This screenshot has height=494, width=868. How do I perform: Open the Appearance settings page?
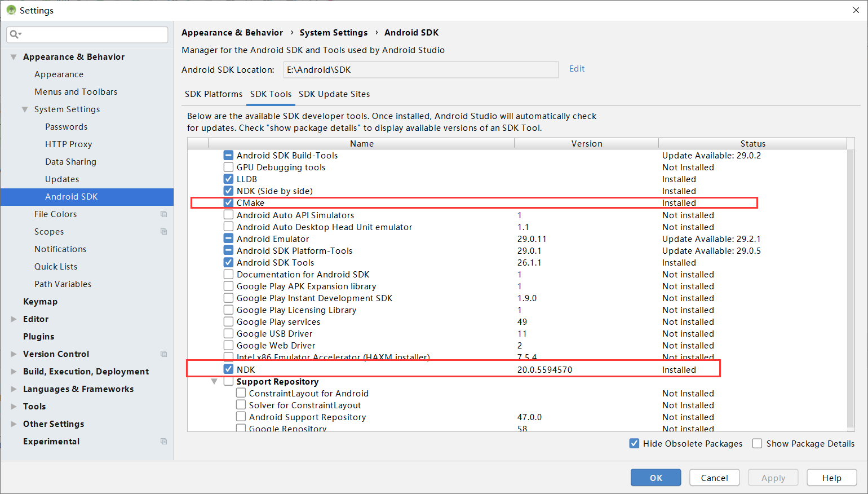59,74
